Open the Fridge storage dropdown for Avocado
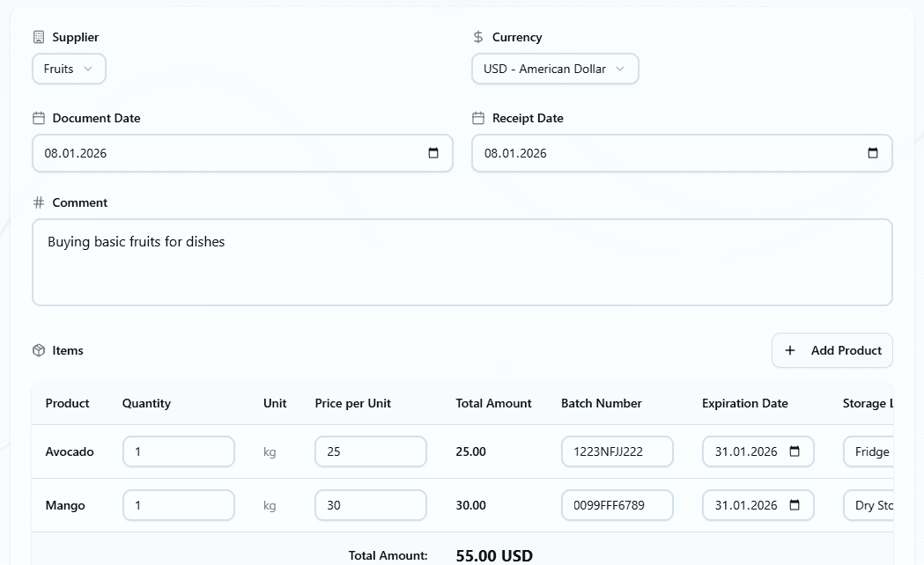The width and height of the screenshot is (924, 565). [x=872, y=451]
